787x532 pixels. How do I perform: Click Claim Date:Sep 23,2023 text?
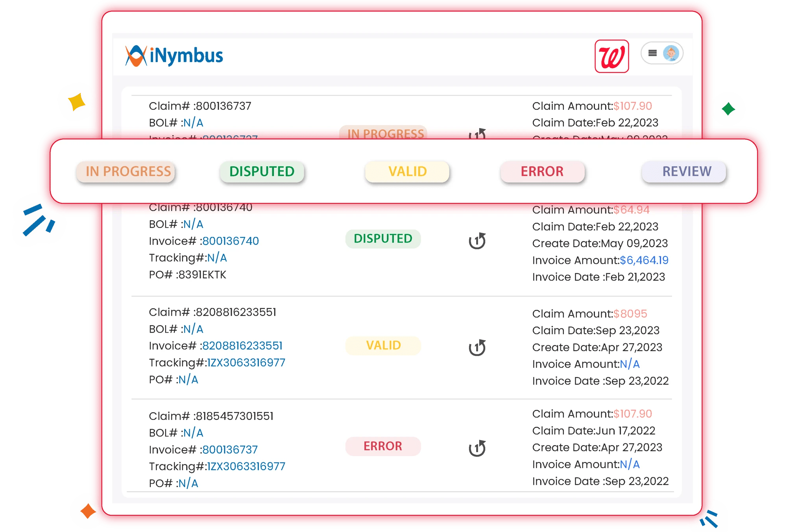[x=596, y=331]
